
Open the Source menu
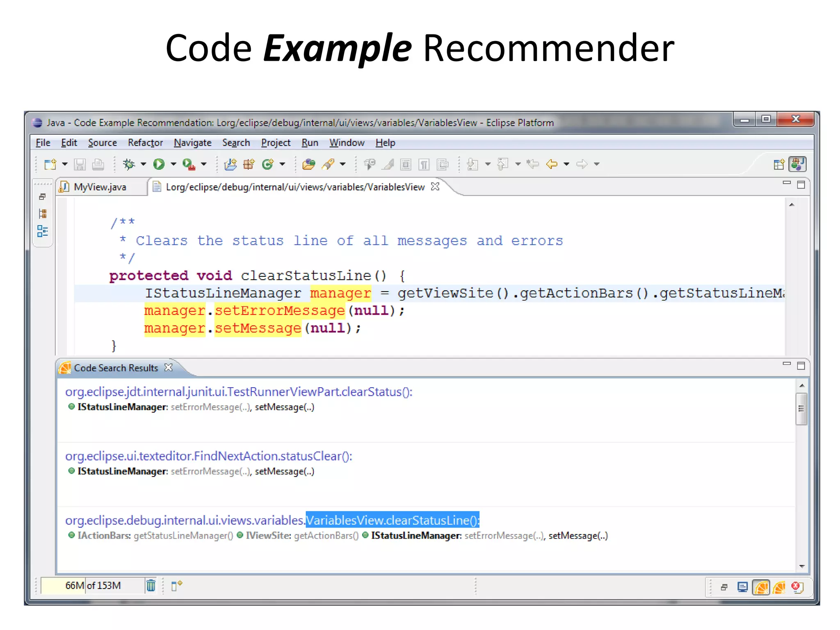pos(103,143)
